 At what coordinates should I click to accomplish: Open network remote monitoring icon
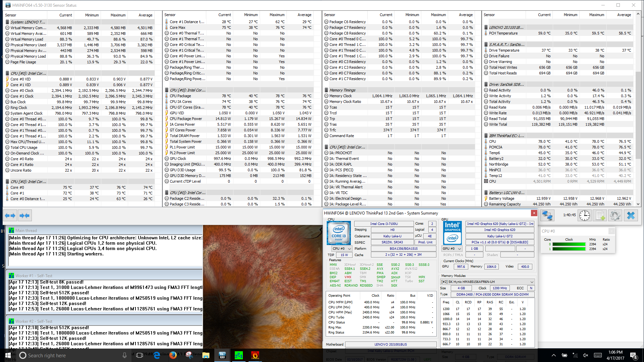click(547, 216)
